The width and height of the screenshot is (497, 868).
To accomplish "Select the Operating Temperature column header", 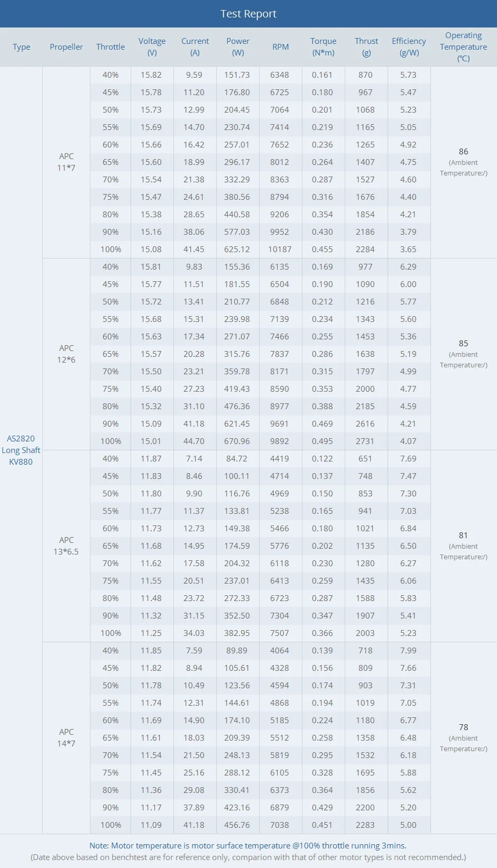I will 463,47.
